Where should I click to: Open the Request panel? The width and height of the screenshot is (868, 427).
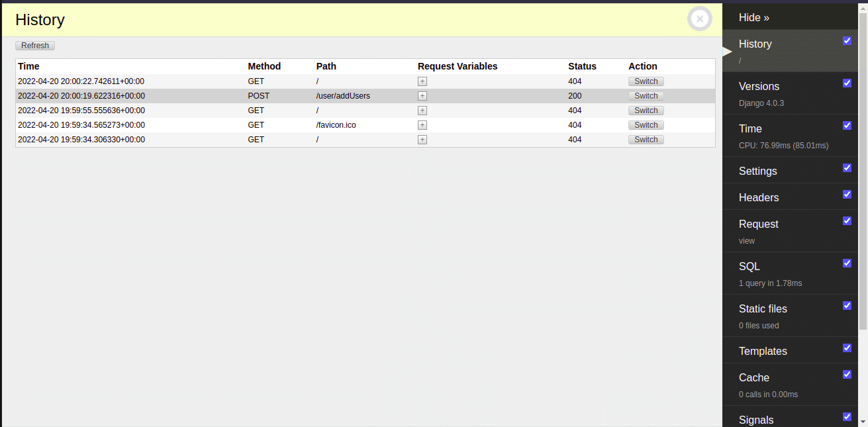click(758, 224)
